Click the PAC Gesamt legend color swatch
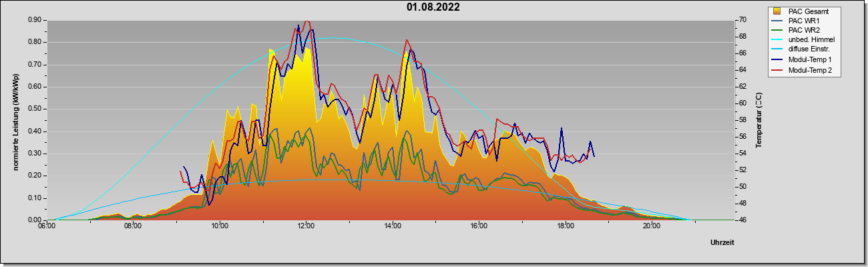868x267 pixels. (777, 11)
